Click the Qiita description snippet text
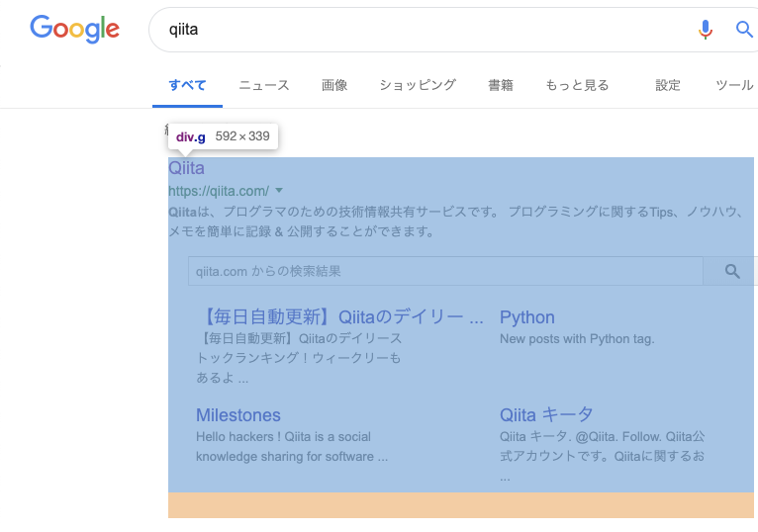The width and height of the screenshot is (758, 532). 457,222
